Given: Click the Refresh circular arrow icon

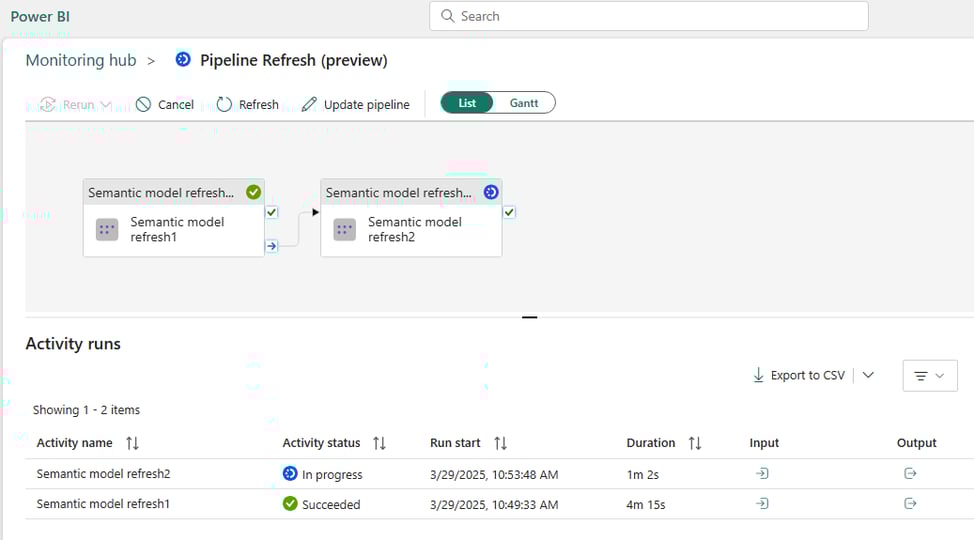Looking at the screenshot, I should tap(224, 104).
